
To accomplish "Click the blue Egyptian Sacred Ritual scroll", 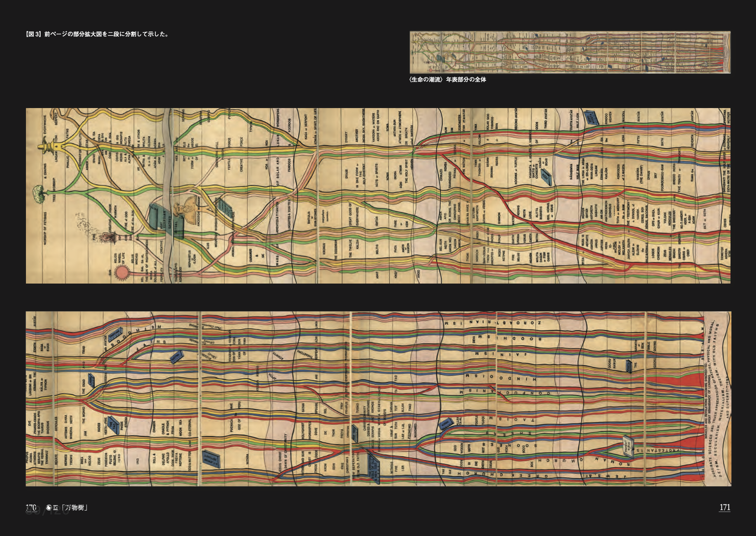I will coord(166,221).
